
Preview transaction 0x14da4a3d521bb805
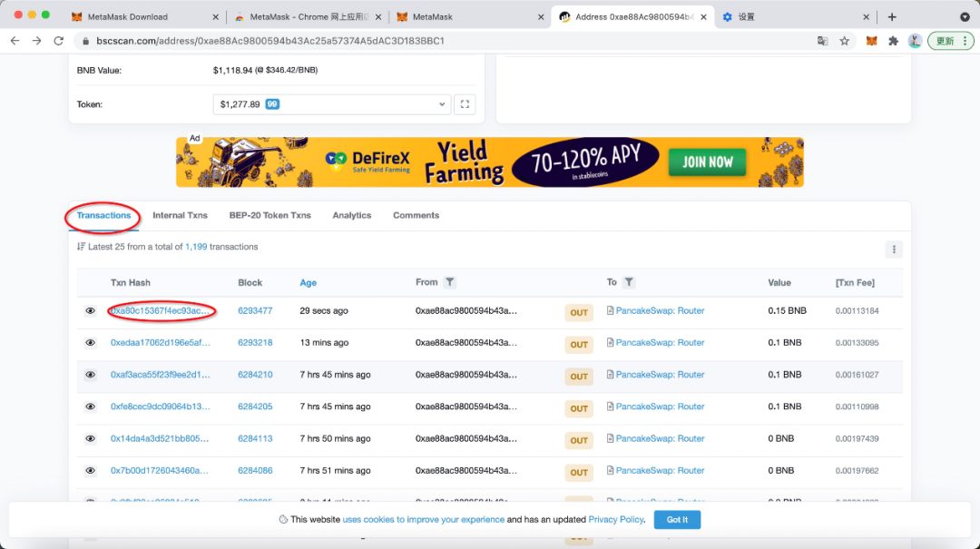click(x=90, y=438)
